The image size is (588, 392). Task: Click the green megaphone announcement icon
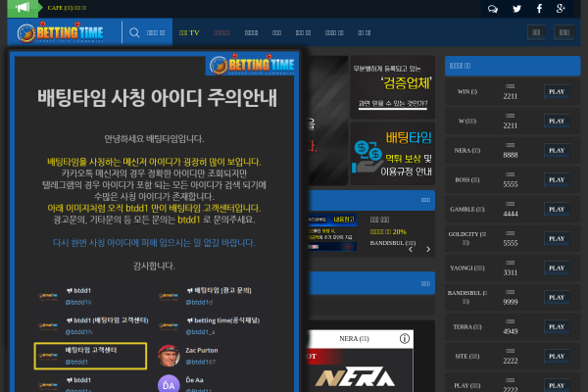tap(23, 7)
